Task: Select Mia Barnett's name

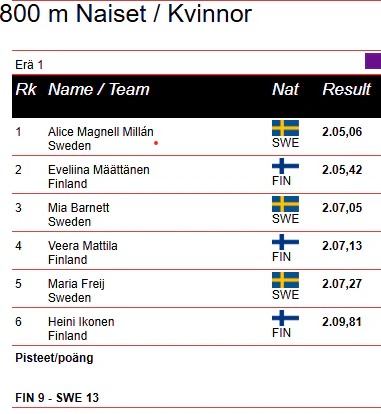Action: [79, 208]
